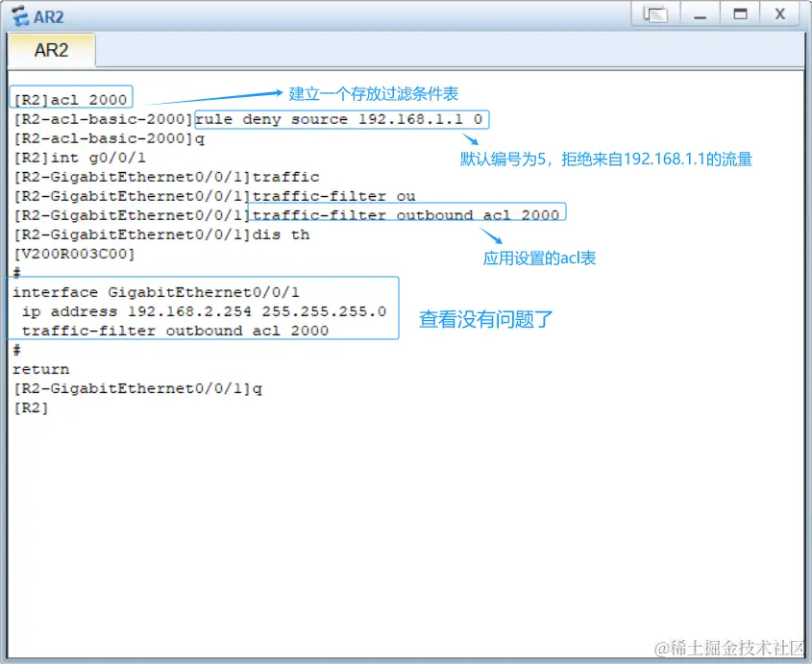Click 'ip address 192.168.2.254 255.255.255.0' line
The image size is (812, 664).
point(204,311)
